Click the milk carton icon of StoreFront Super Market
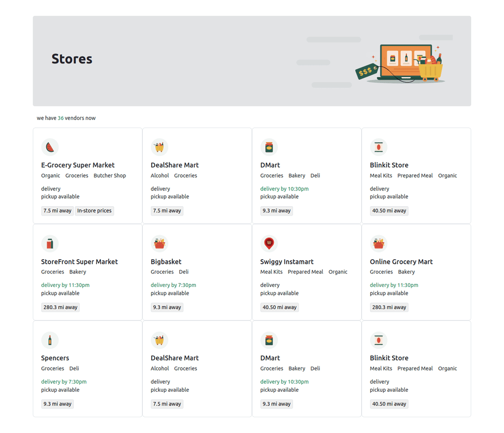 click(50, 244)
